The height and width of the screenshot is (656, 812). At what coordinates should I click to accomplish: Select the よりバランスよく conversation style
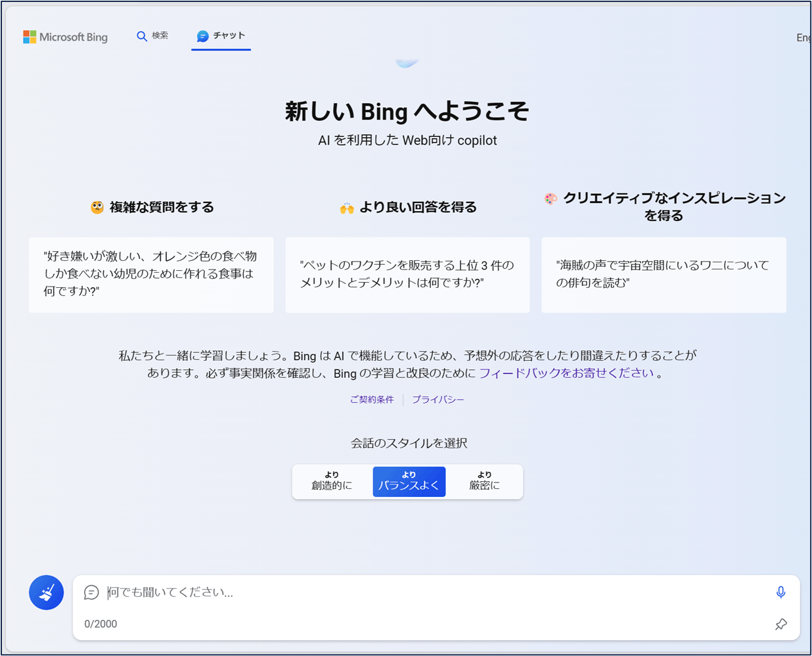[409, 481]
